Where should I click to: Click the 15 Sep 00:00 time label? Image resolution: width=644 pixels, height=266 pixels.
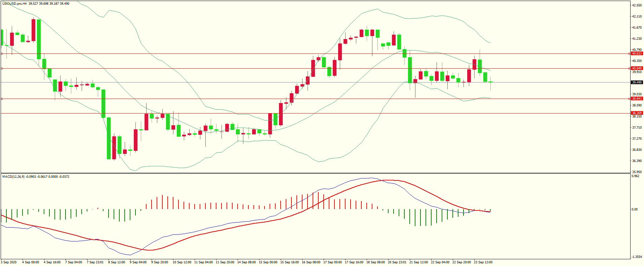(268, 262)
